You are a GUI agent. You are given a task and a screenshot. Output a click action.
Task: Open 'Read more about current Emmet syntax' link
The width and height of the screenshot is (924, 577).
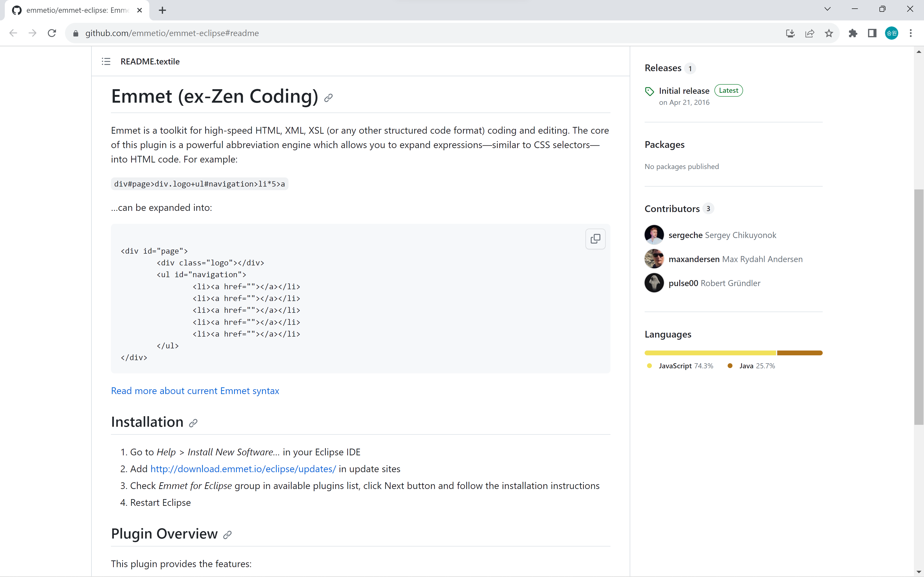coord(195,391)
